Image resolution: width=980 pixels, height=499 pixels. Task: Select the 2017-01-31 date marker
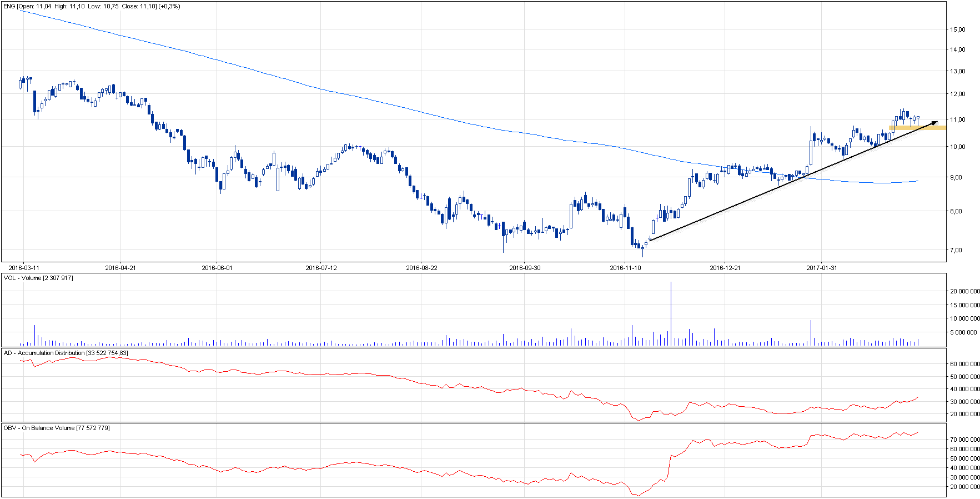tap(821, 268)
